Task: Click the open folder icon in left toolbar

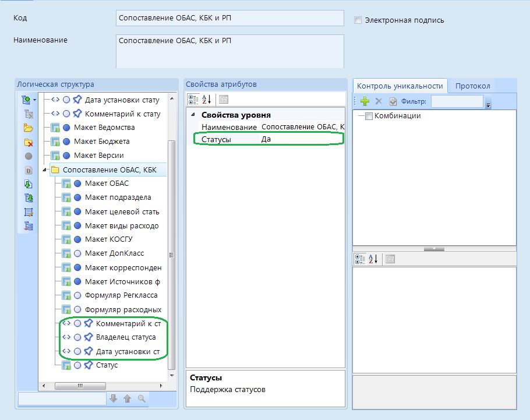Action: [29, 128]
